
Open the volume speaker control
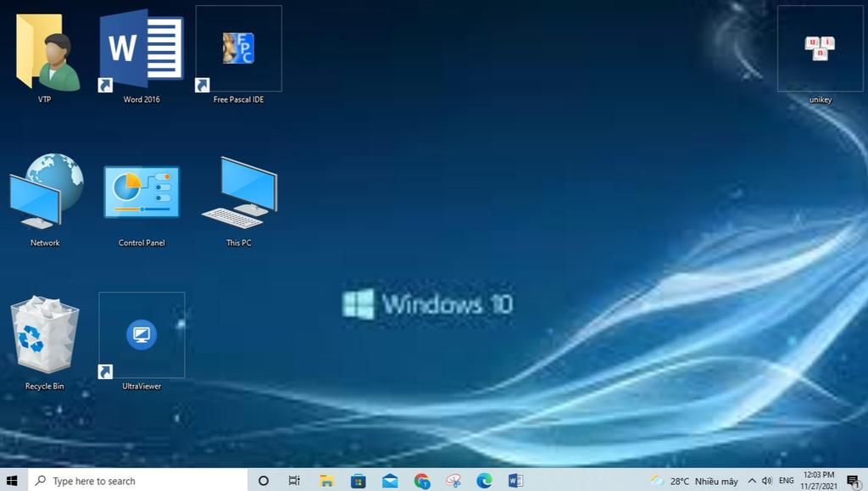[766, 481]
